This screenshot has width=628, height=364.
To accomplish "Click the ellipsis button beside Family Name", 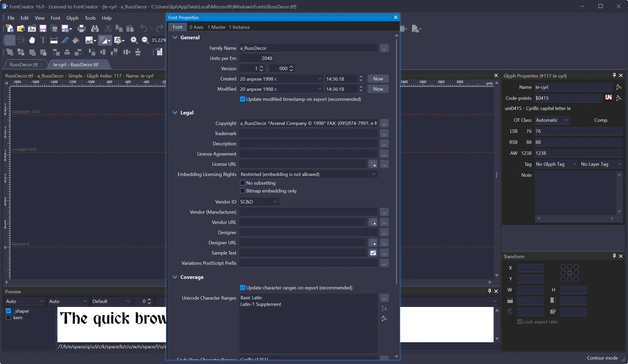I will (x=384, y=48).
